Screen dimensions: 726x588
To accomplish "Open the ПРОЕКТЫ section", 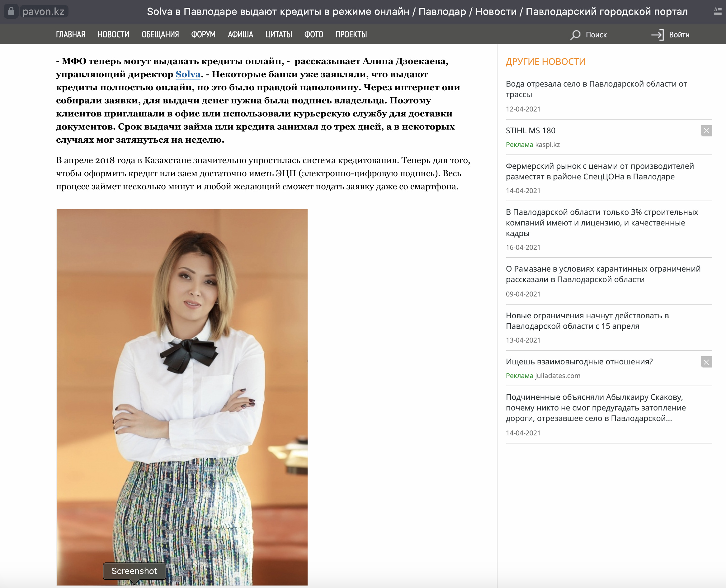I will click(x=351, y=35).
